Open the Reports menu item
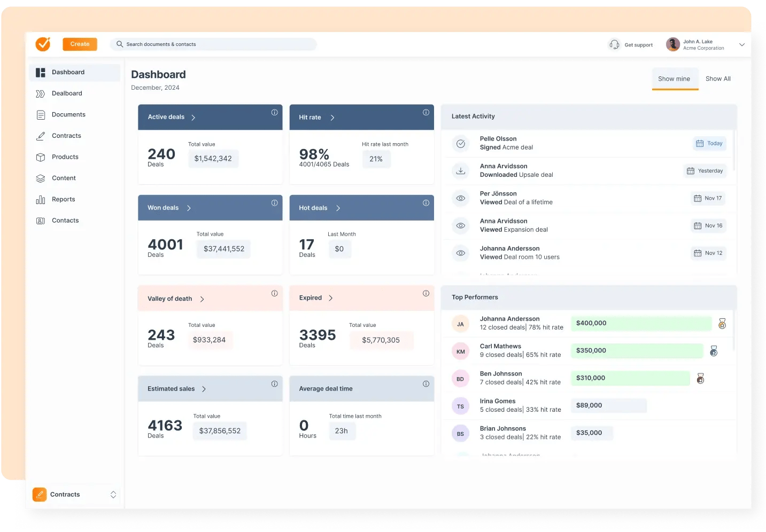Image resolution: width=766 pixels, height=532 pixels. tap(74, 199)
